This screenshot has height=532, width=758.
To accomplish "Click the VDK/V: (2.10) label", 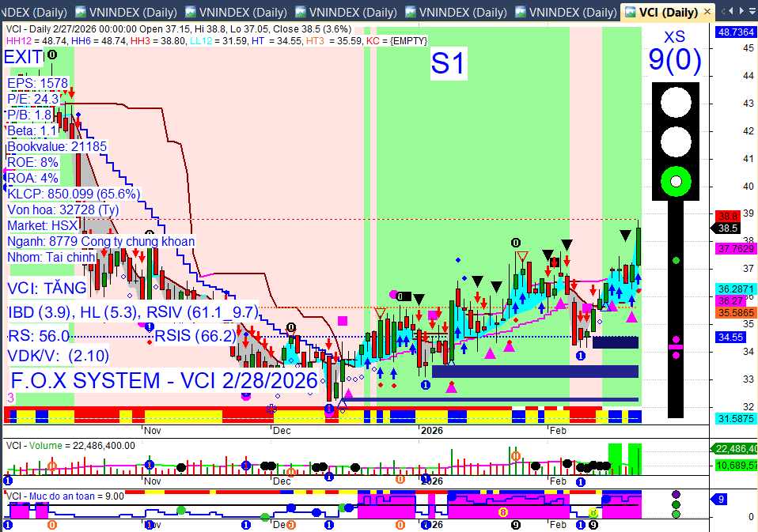I will click(59, 356).
